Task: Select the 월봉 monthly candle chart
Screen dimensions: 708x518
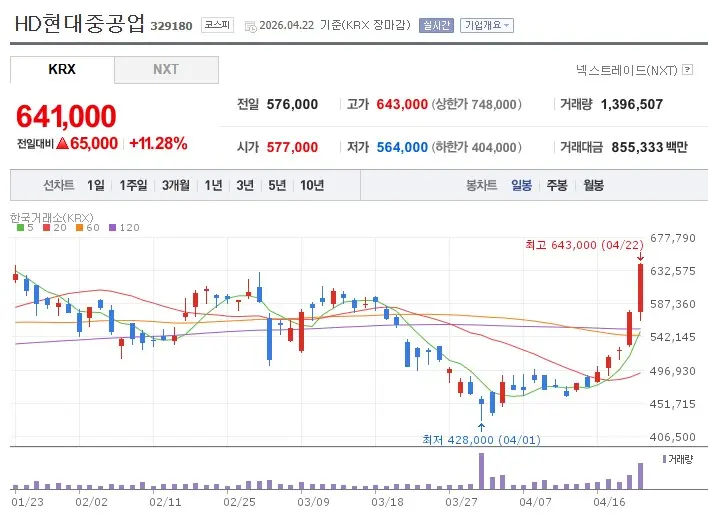Action: tap(593, 185)
